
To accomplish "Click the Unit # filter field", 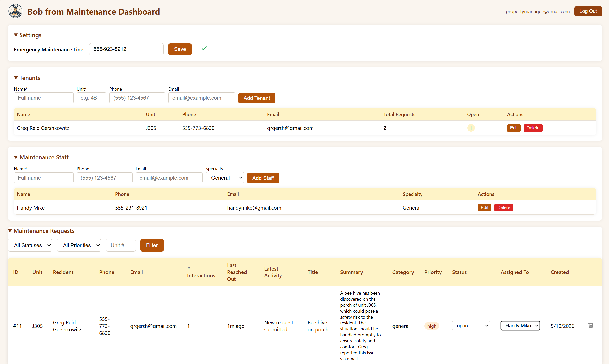I will (121, 245).
